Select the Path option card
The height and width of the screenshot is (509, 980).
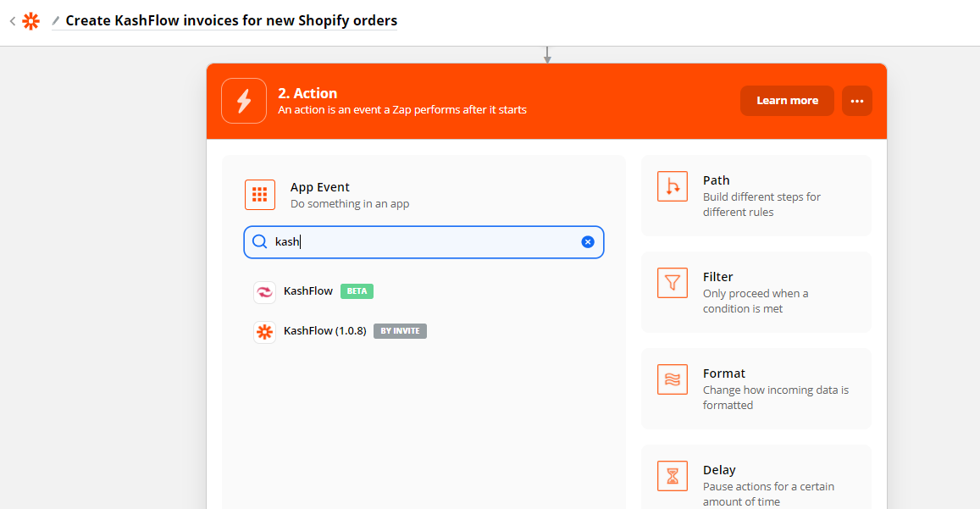coord(756,196)
